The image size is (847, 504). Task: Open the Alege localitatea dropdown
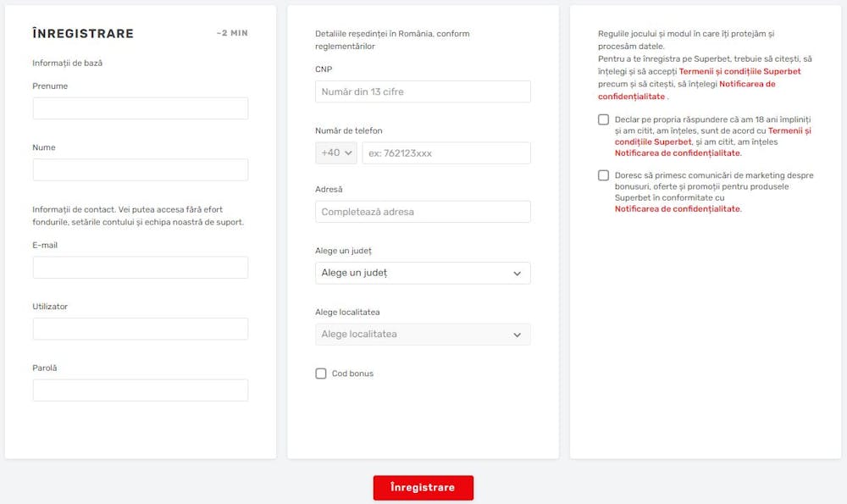(x=423, y=335)
